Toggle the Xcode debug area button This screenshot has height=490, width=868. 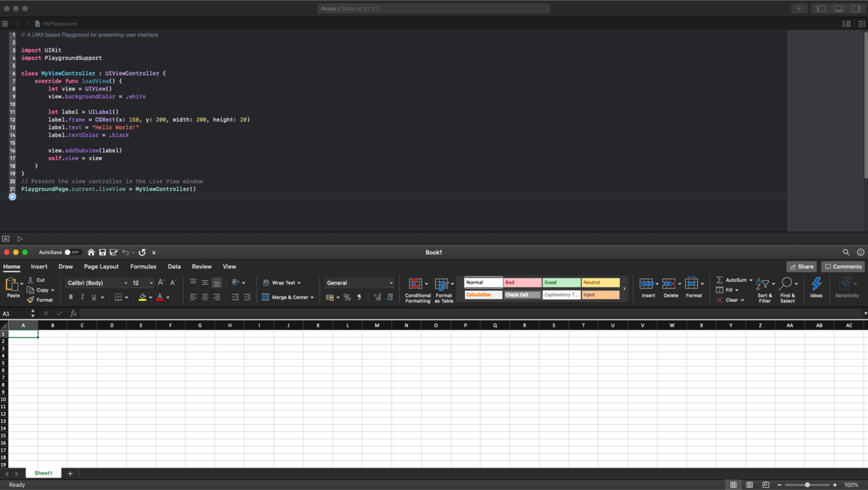coord(838,9)
